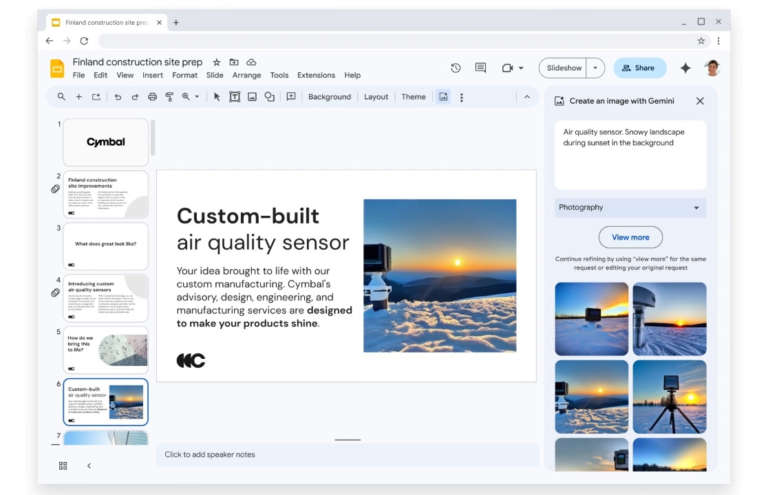Move document using folder icon
Image resolution: width=768 pixels, height=495 pixels.
(234, 62)
